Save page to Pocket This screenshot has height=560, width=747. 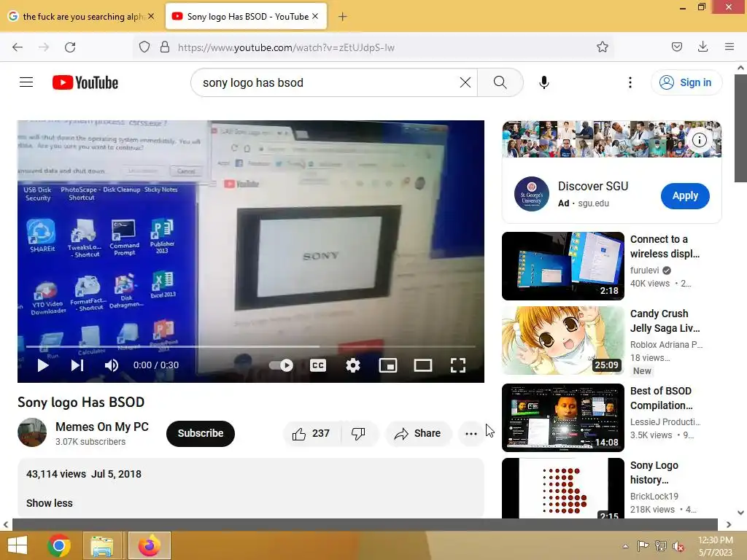pyautogui.click(x=676, y=47)
